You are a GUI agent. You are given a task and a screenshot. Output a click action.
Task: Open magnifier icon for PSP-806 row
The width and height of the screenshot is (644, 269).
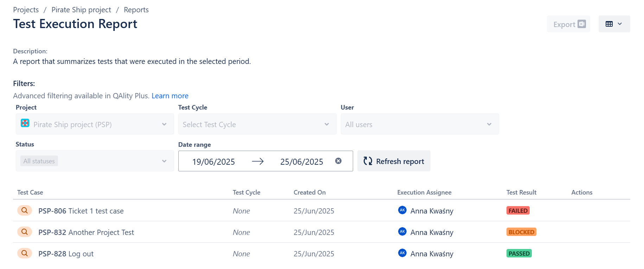point(25,211)
